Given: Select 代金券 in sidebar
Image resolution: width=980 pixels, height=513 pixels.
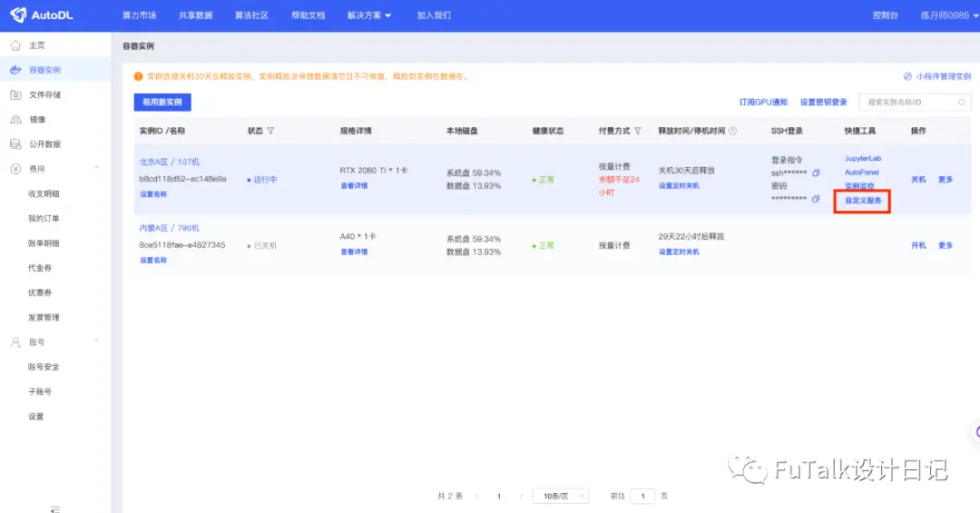Looking at the screenshot, I should 40,268.
